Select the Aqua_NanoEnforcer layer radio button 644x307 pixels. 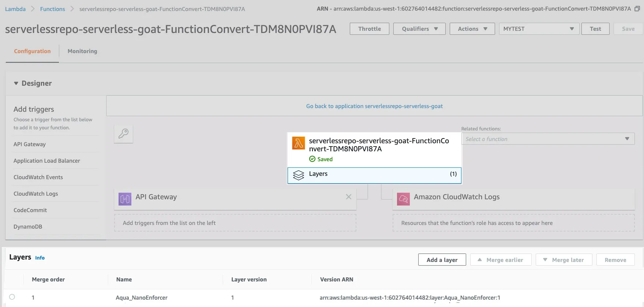pyautogui.click(x=12, y=297)
